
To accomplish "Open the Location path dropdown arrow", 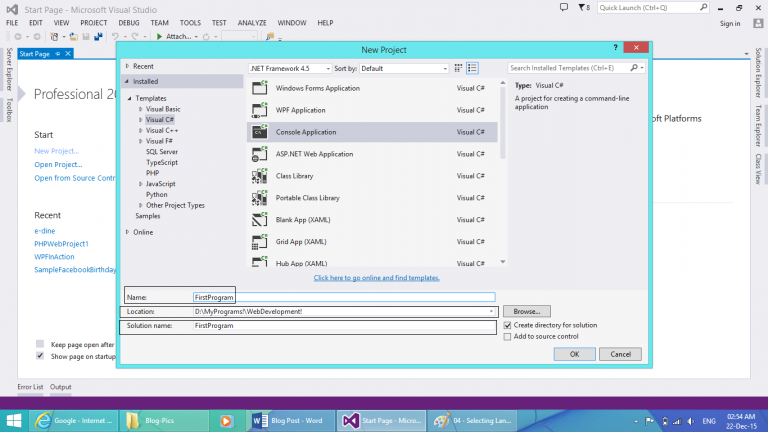I will pyautogui.click(x=491, y=312).
